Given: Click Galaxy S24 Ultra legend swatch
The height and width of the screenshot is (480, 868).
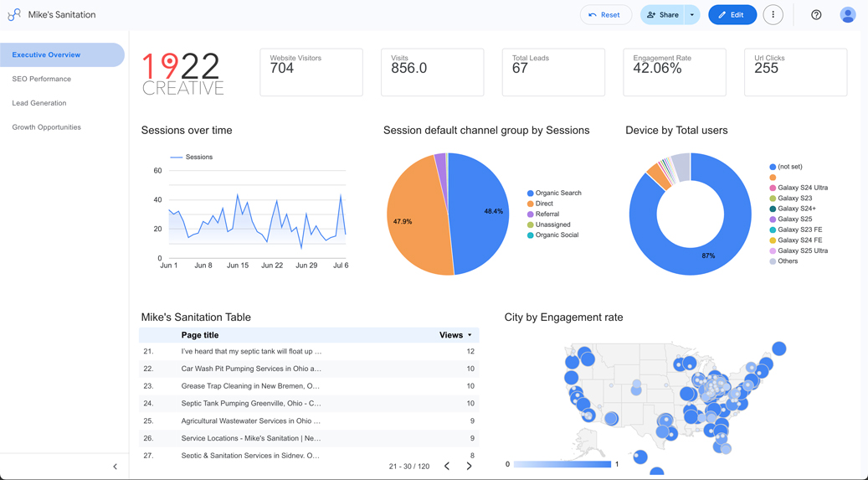Looking at the screenshot, I should pyautogui.click(x=773, y=188).
